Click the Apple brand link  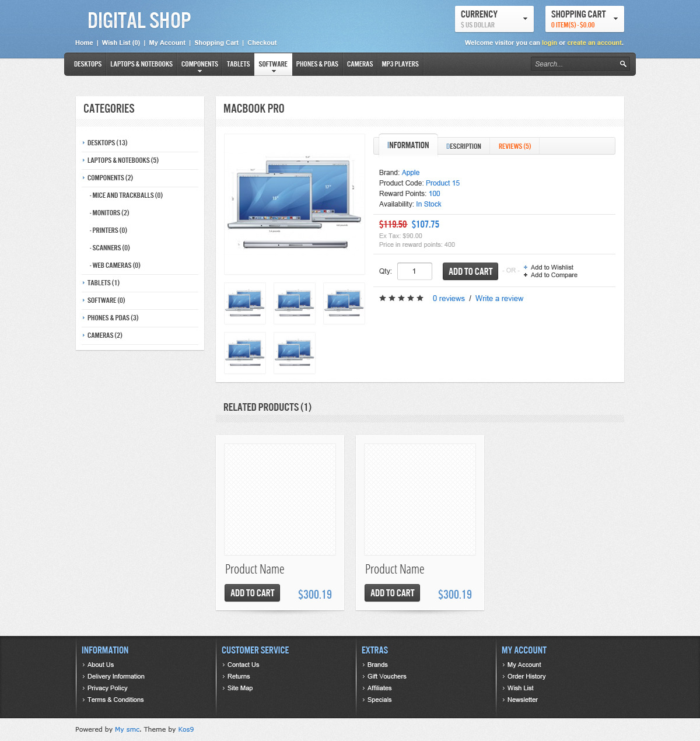[x=411, y=173]
